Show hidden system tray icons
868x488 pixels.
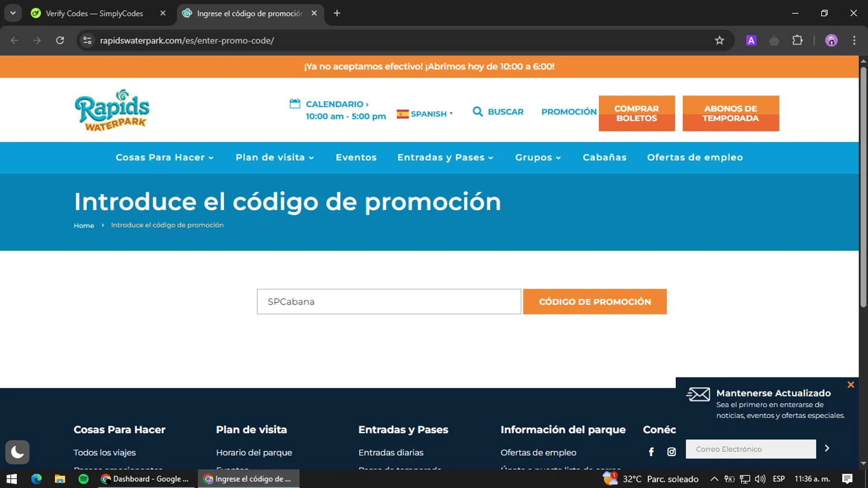714,479
